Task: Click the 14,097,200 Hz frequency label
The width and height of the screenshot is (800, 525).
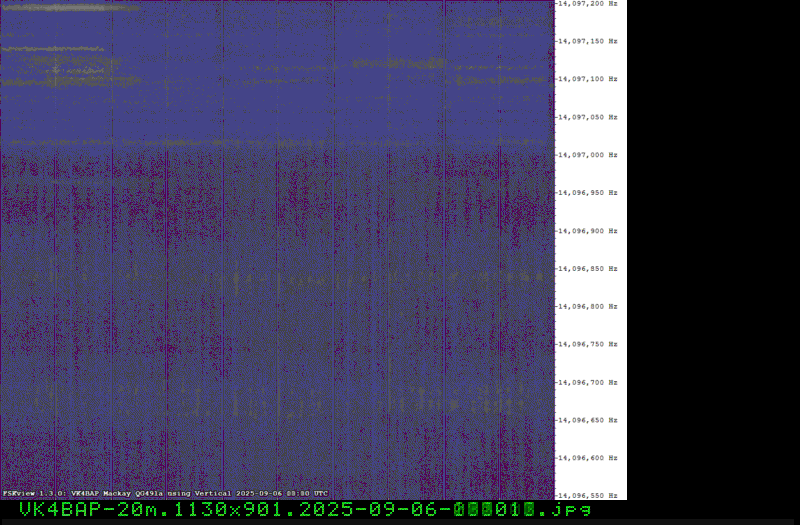Action: (588, 4)
